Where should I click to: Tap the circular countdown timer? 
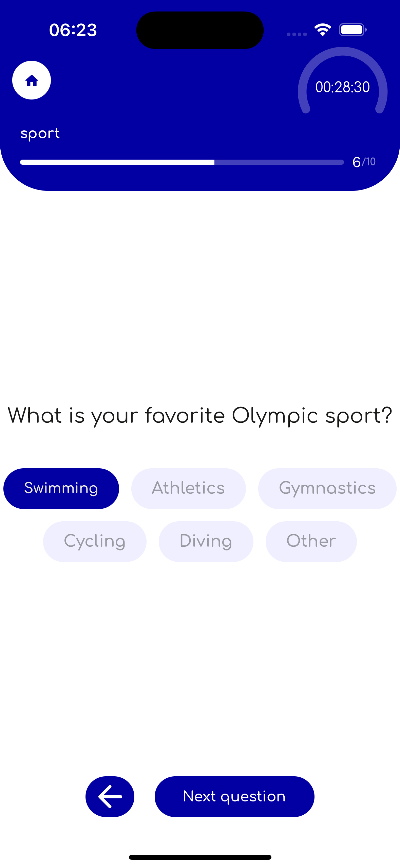point(343,82)
